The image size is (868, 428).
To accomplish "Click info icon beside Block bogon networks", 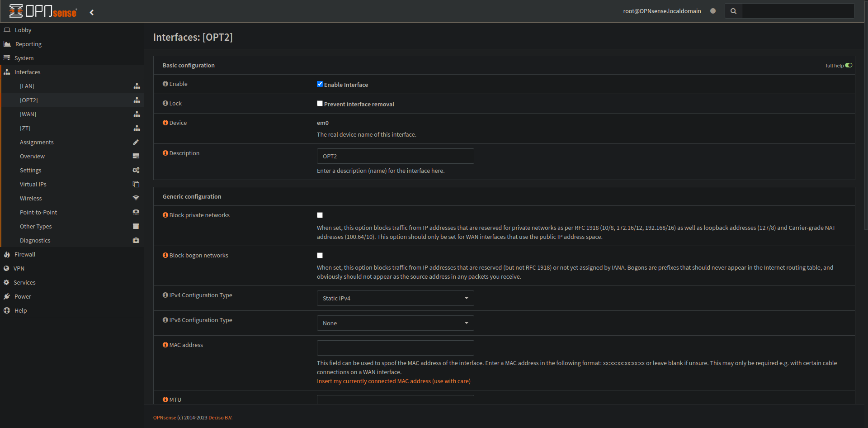I will tap(165, 255).
